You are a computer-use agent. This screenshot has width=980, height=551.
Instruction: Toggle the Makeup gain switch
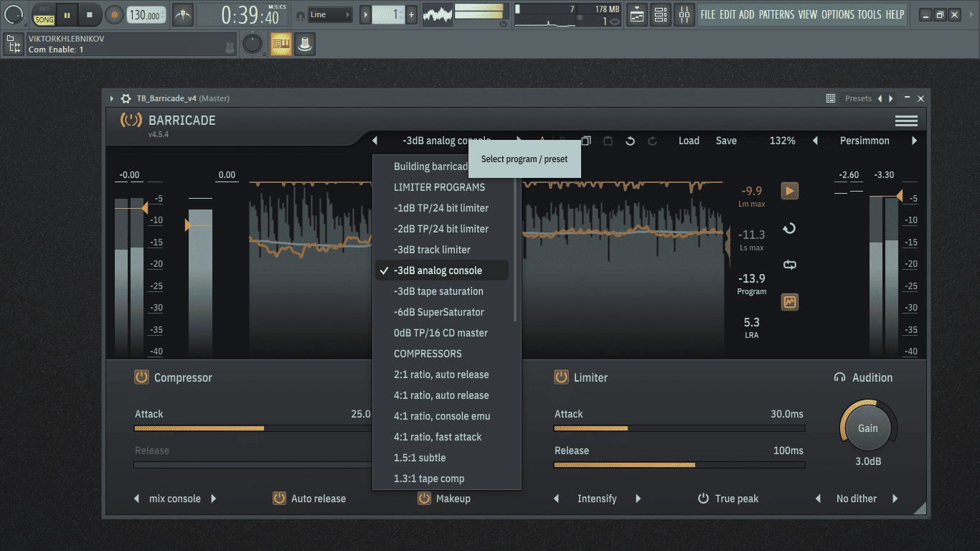(x=444, y=499)
